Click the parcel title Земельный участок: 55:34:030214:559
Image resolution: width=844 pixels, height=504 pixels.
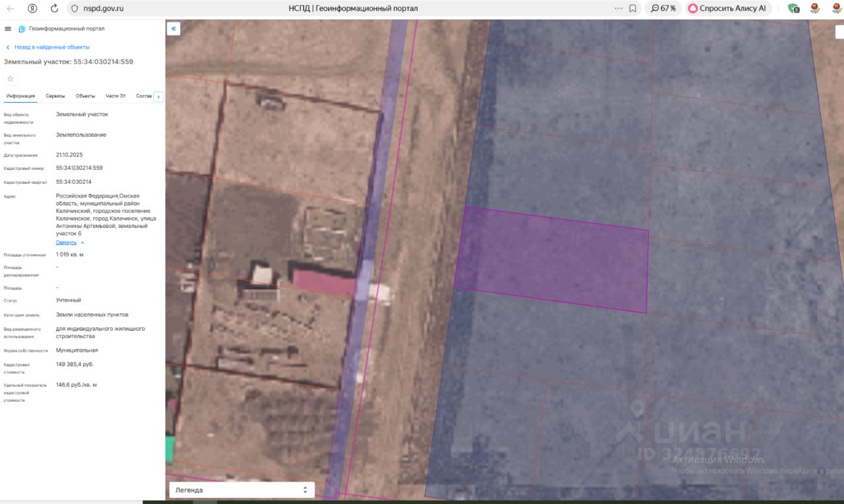tap(69, 62)
